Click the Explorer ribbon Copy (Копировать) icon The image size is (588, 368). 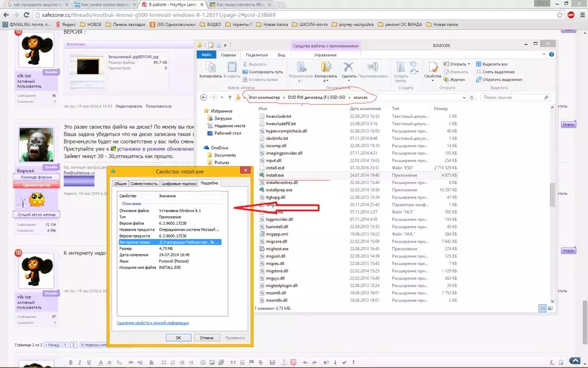[210, 68]
